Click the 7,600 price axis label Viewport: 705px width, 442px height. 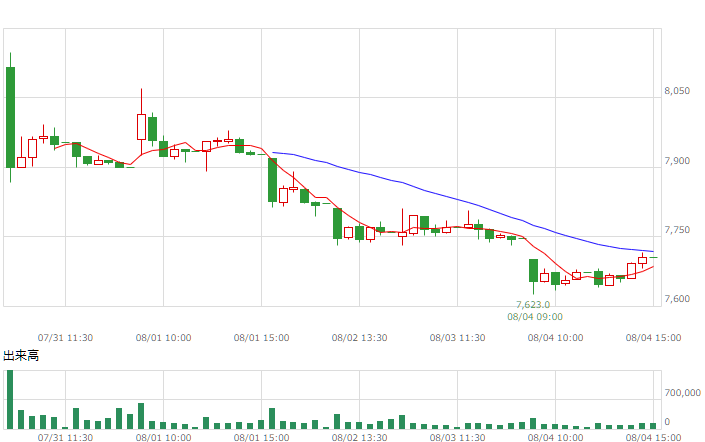677,299
